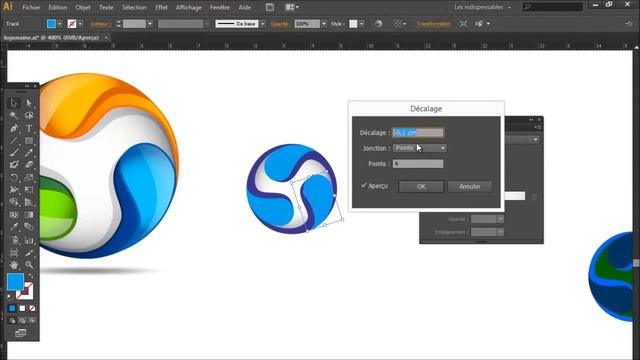Enable Draw Behind mode
The width and height of the screenshot is (640, 360).
tap(22, 320)
